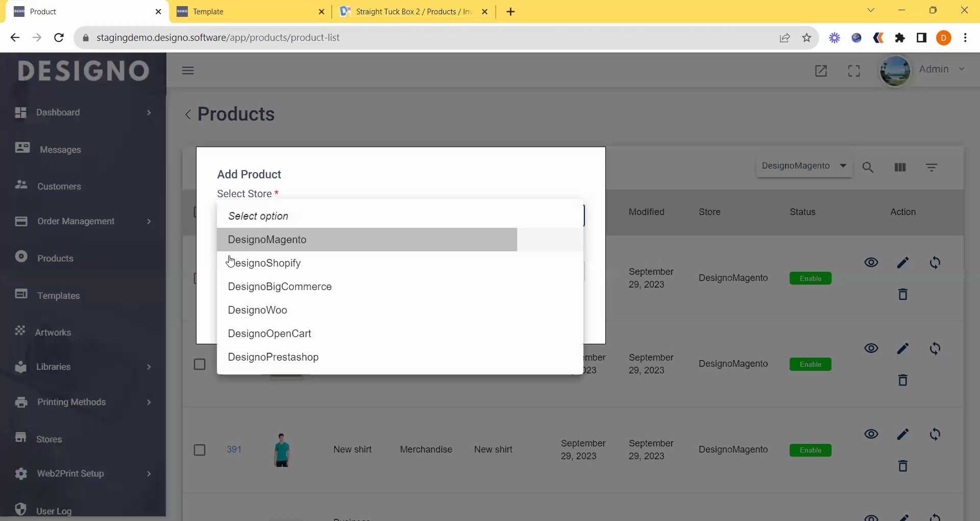
Task: Open DesignoMagento store filter dropdown
Action: [803, 166]
